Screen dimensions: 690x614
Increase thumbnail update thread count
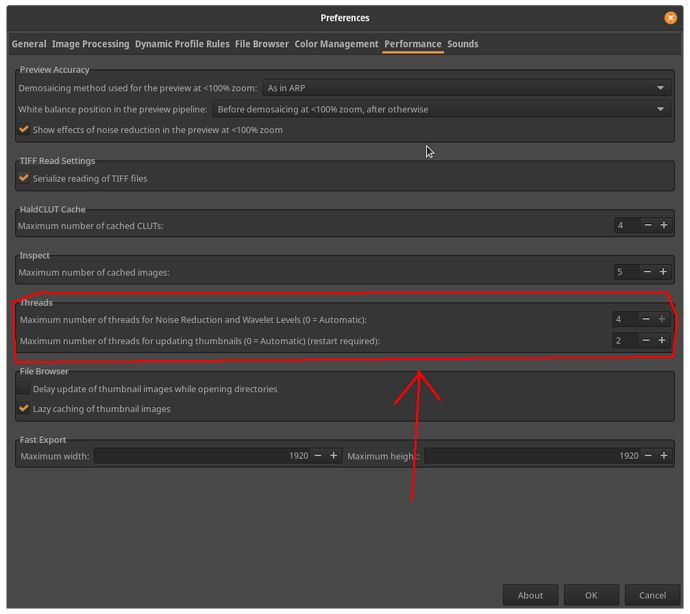point(663,341)
